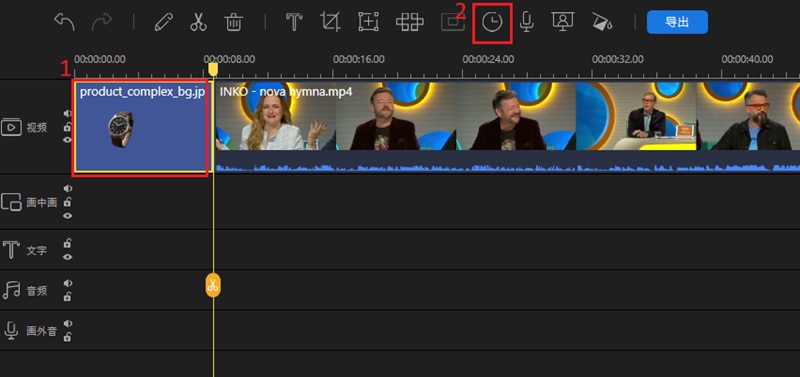
Task: Click the 00:00:00.00 ruler mark
Action: 99,59
